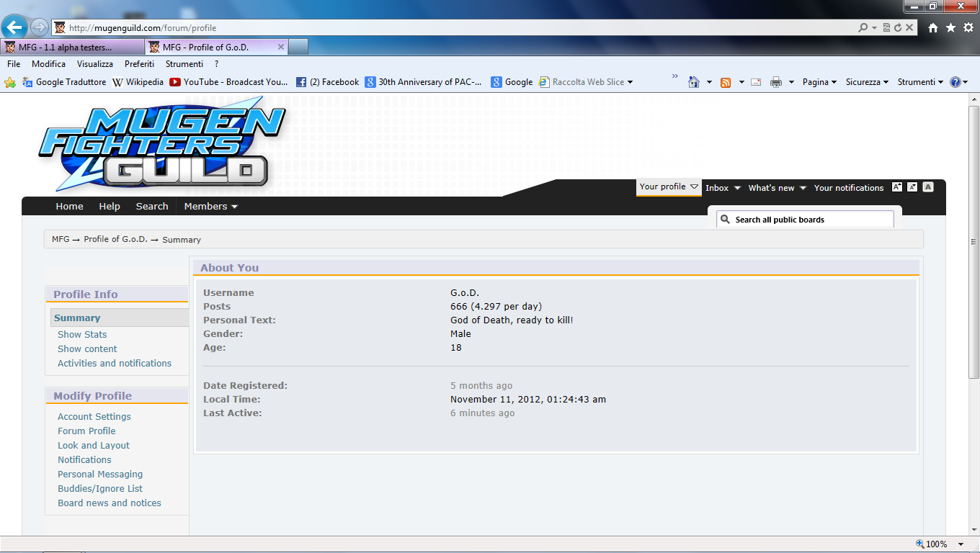Switch to MFG - 1.1 alpha testers tab
This screenshot has height=553, width=980.
tap(71, 48)
